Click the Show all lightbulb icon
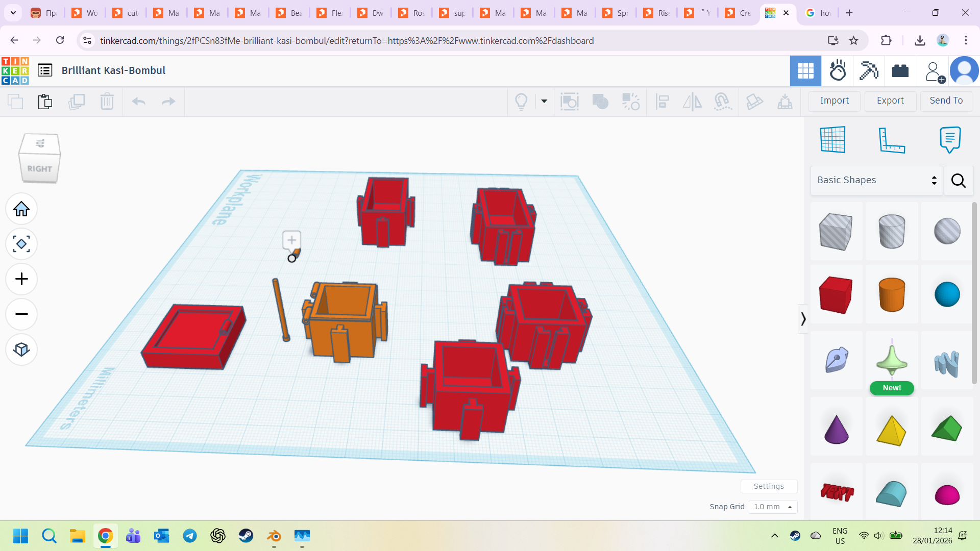Screen dimensions: 980x551 (521, 102)
